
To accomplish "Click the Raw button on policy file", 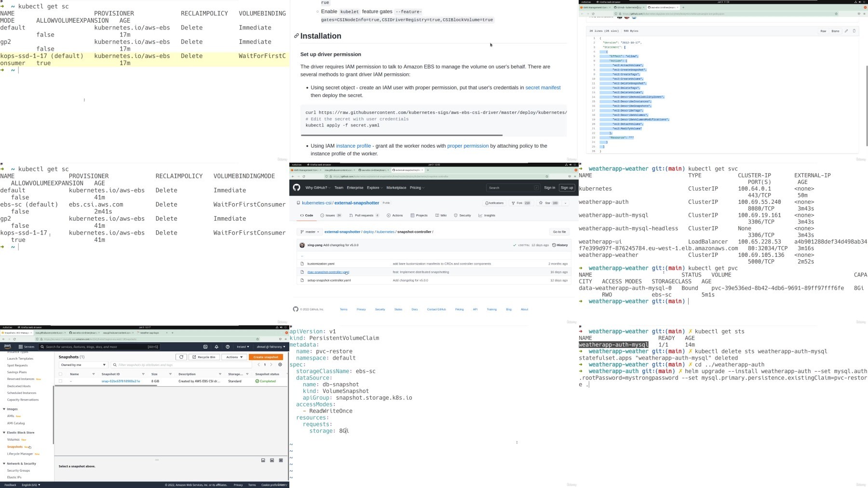I will tap(823, 31).
